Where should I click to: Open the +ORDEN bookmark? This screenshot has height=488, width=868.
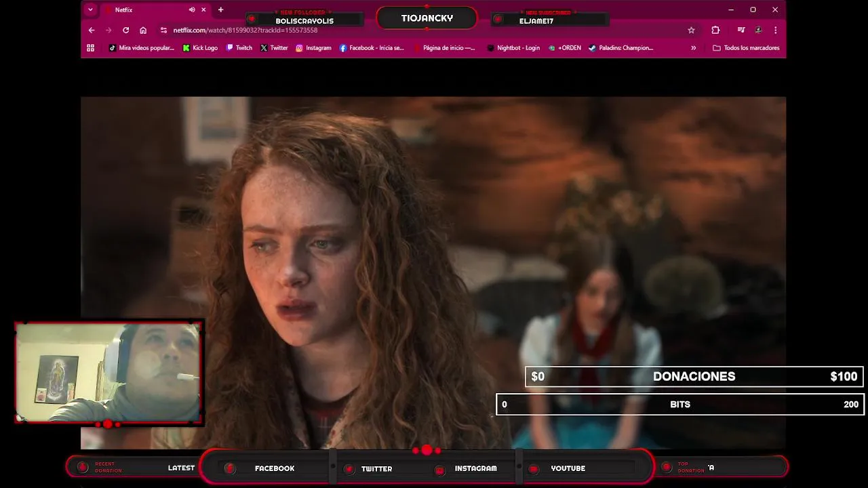pyautogui.click(x=565, y=48)
